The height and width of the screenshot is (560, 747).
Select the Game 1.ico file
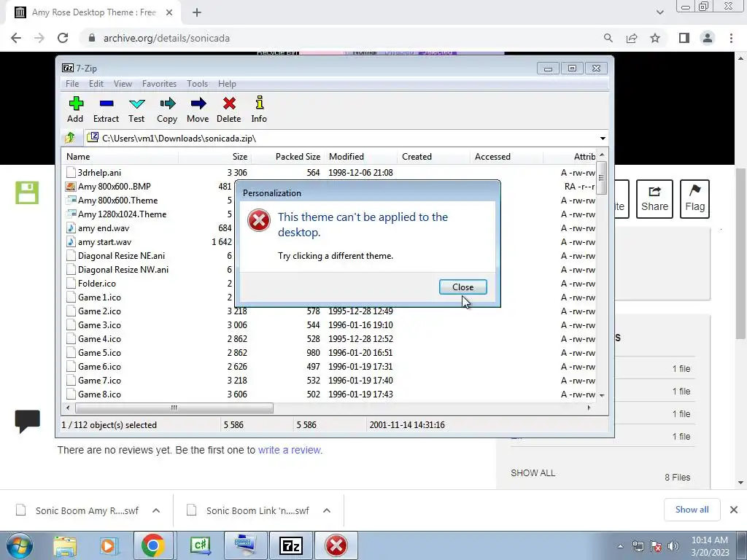pyautogui.click(x=99, y=297)
